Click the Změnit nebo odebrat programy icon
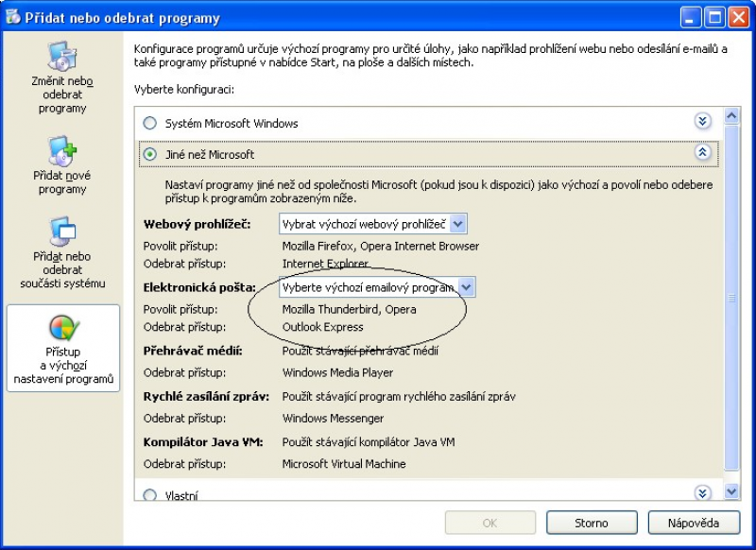Screen dimensions: 756x550 click(x=62, y=59)
